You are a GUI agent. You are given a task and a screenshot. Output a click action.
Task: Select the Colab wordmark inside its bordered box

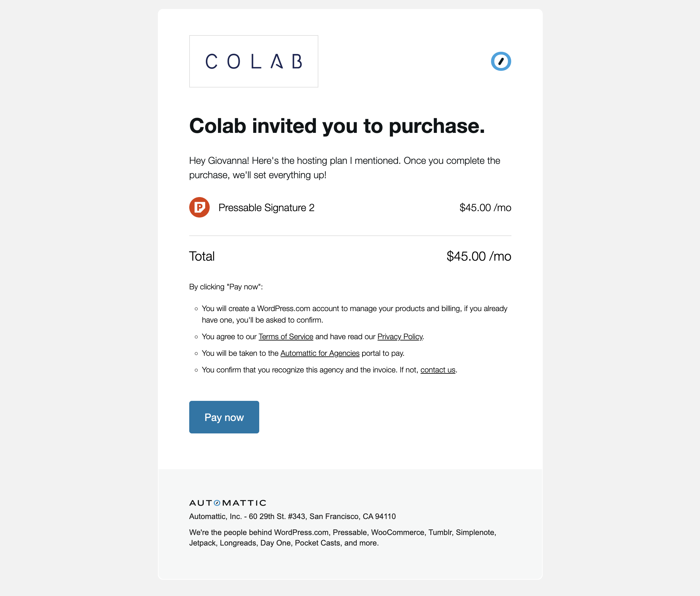coord(254,61)
